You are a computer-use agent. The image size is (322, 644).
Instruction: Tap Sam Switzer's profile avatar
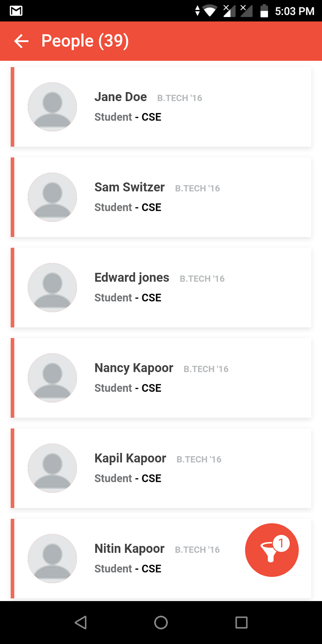tap(52, 197)
